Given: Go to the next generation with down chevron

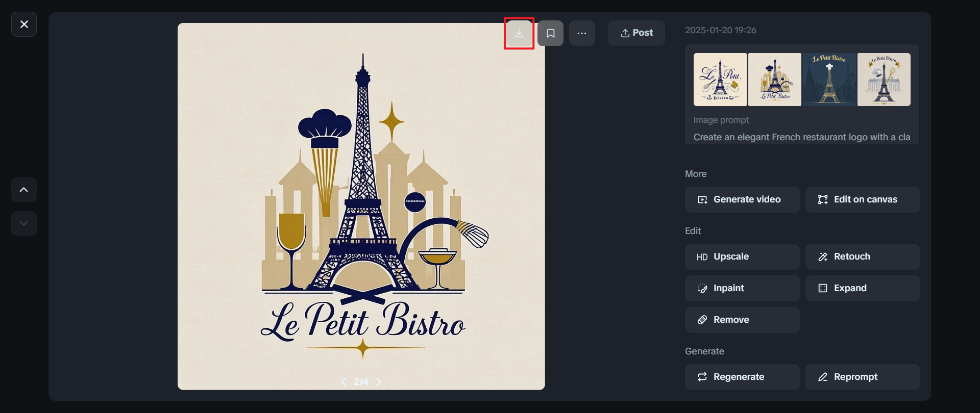Looking at the screenshot, I should pyautogui.click(x=24, y=223).
